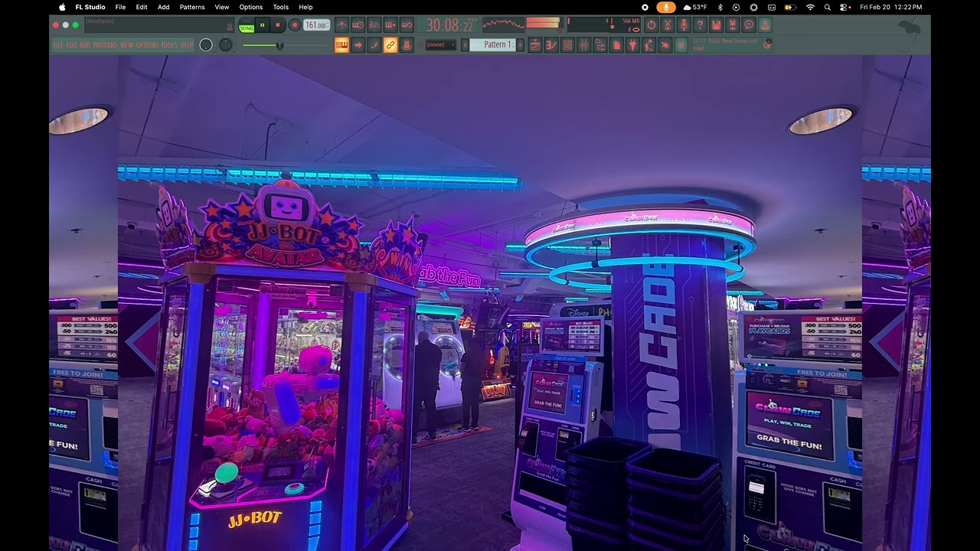Open the chat bubble icon

[749, 25]
